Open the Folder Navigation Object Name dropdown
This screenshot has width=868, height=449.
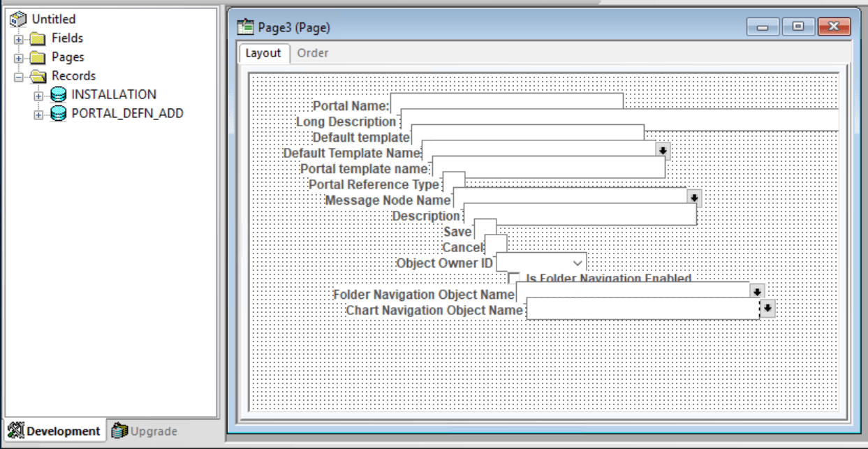point(757,292)
